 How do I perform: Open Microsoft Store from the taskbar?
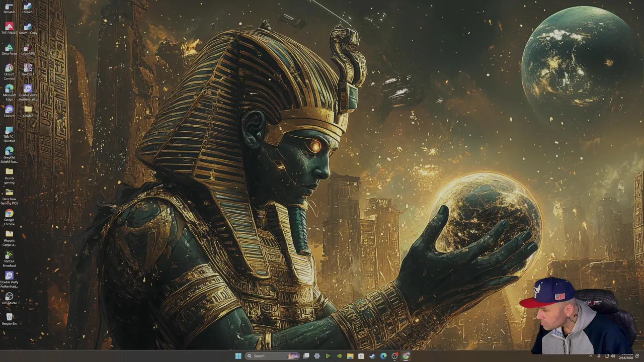click(x=361, y=356)
